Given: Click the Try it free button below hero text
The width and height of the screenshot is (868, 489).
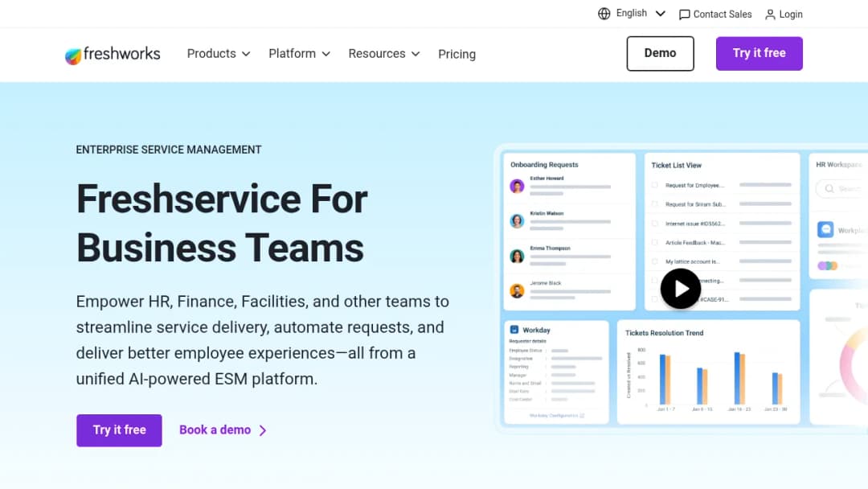Looking at the screenshot, I should point(119,430).
